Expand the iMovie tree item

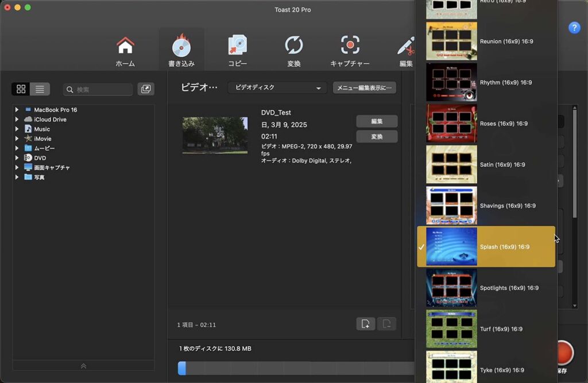click(x=17, y=138)
